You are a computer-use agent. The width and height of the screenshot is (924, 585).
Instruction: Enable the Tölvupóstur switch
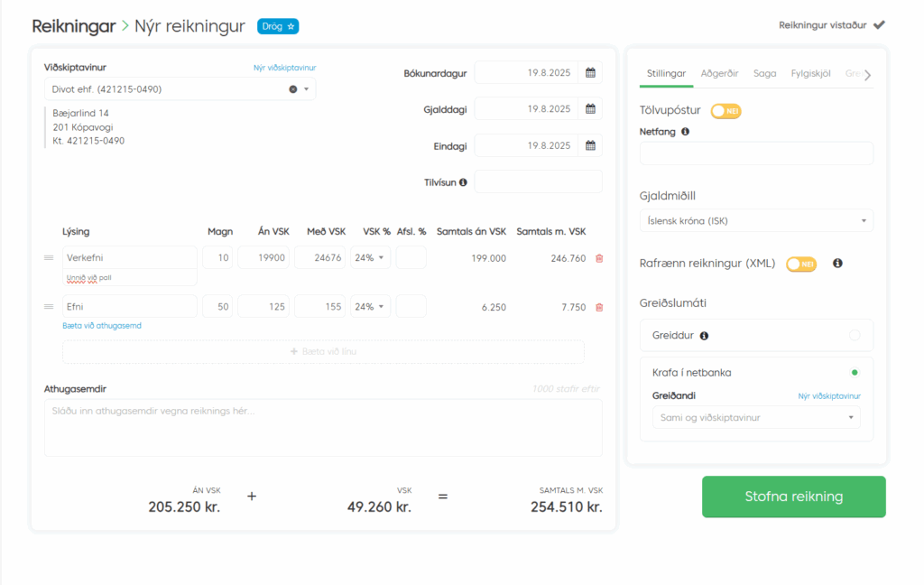click(x=725, y=111)
